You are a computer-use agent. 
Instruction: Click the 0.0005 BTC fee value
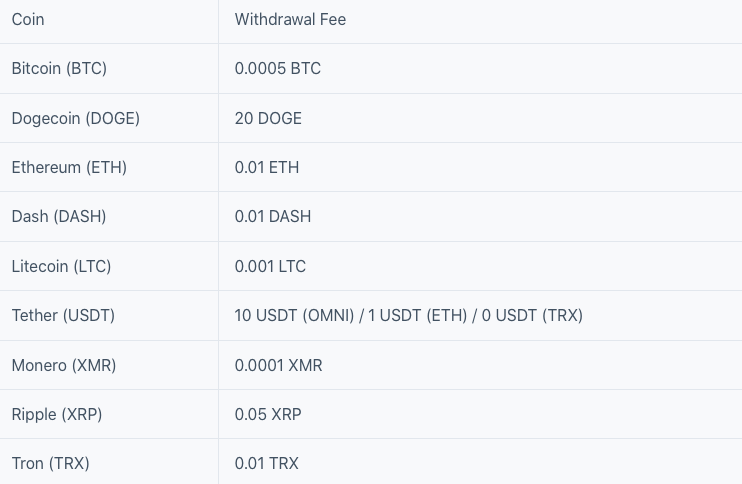[278, 69]
